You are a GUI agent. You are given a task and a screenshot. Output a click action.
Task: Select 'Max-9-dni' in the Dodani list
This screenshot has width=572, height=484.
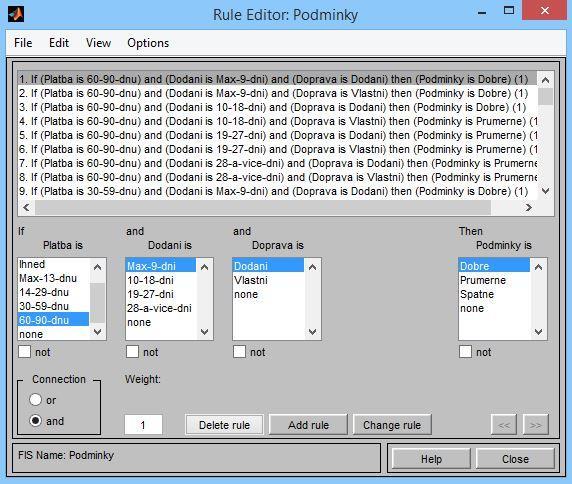pos(161,266)
